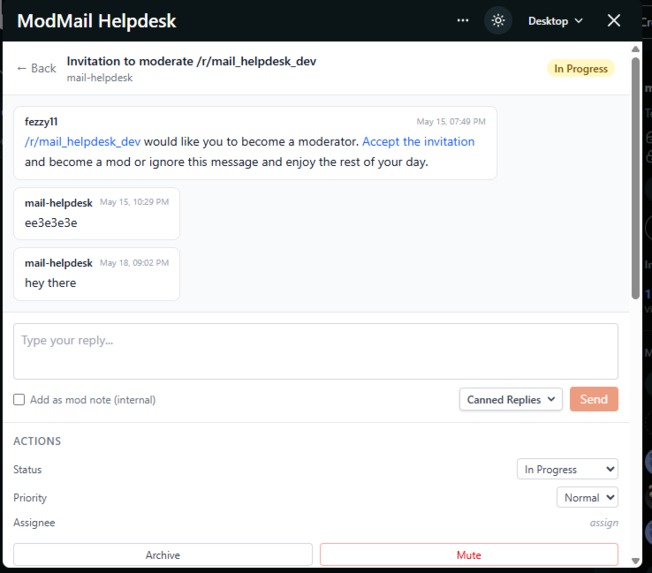This screenshot has height=573, width=652.
Task: Click the scrollbar up arrow
Action: point(635,49)
